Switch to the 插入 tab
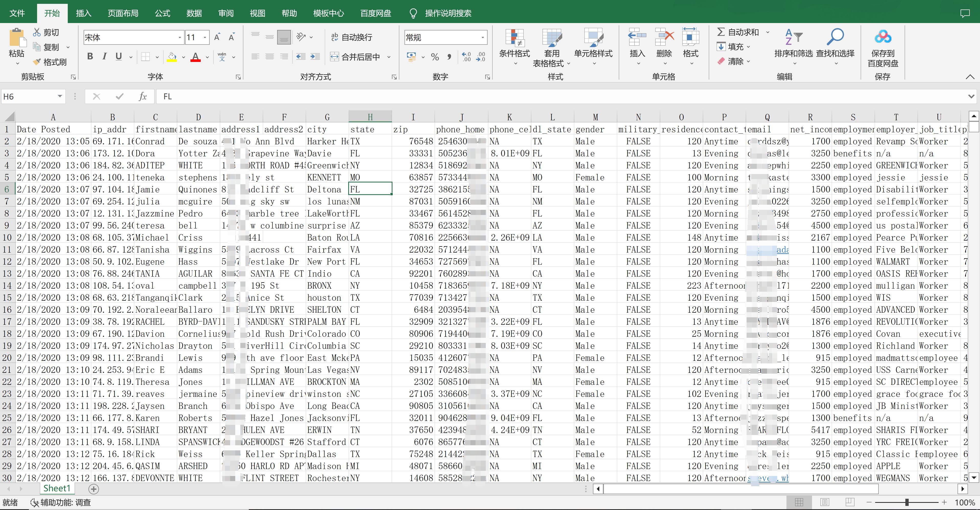Image resolution: width=980 pixels, height=510 pixels. [84, 13]
